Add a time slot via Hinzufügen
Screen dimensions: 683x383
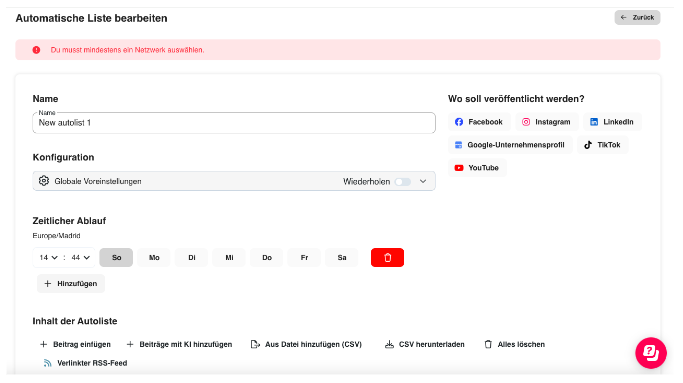[71, 284]
